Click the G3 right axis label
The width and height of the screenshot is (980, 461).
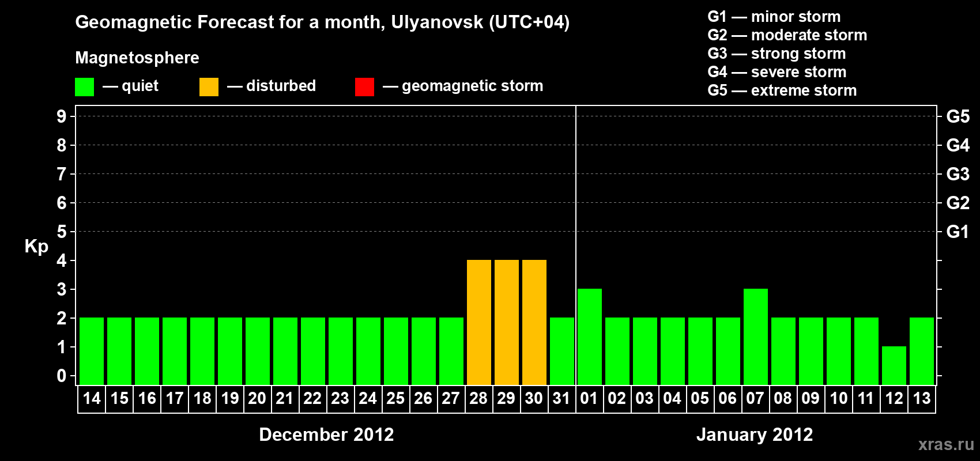(958, 174)
